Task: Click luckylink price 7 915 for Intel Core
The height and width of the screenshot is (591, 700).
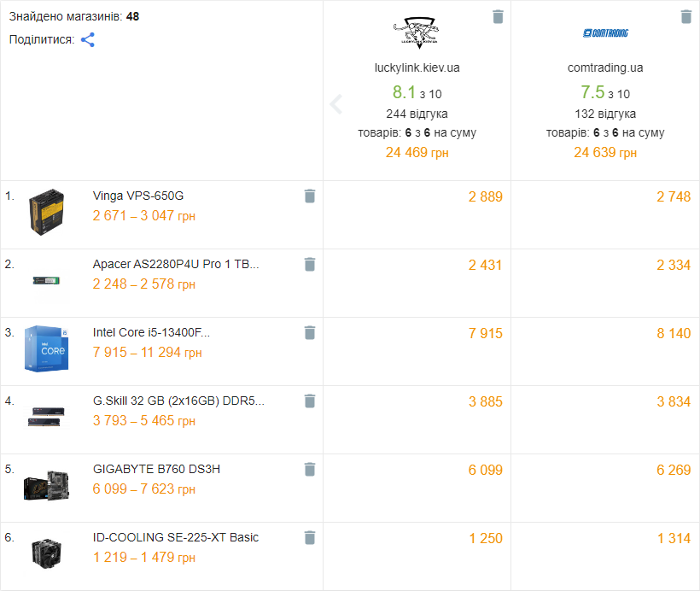Action: coord(485,334)
